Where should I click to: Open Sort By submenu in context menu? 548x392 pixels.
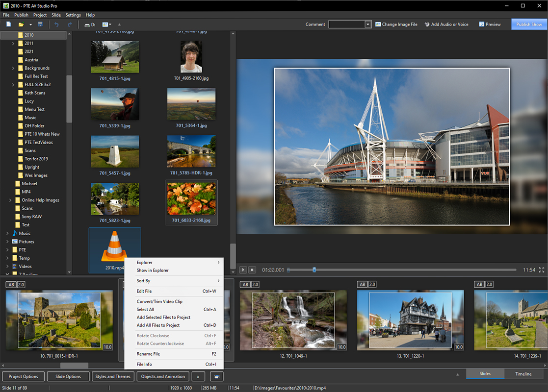click(174, 281)
